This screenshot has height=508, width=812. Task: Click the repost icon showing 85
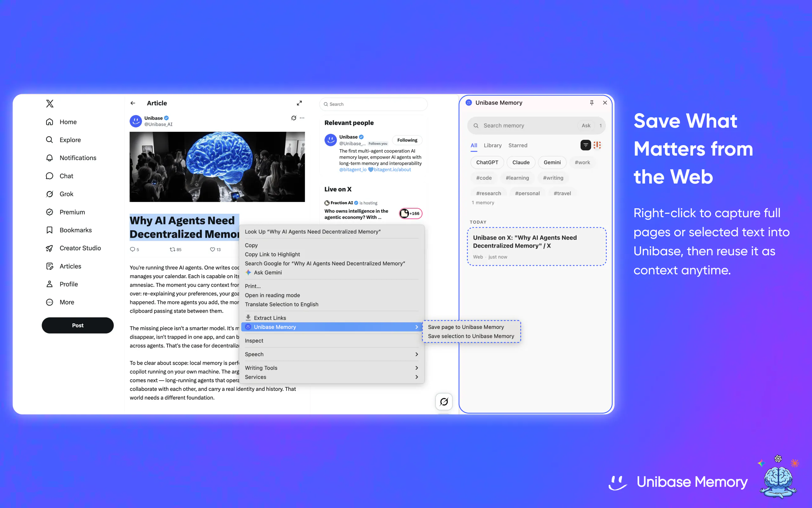click(x=173, y=249)
